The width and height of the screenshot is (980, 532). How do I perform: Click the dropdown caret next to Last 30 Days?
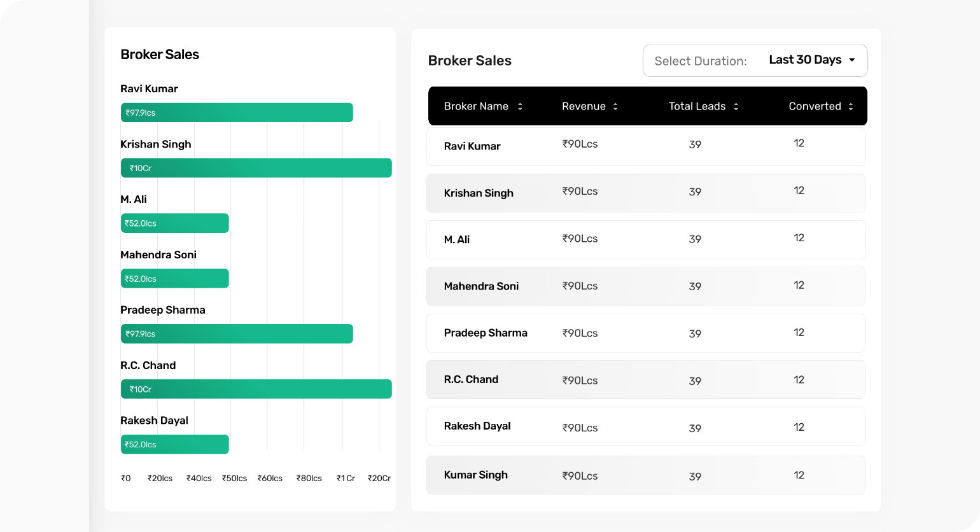[852, 60]
